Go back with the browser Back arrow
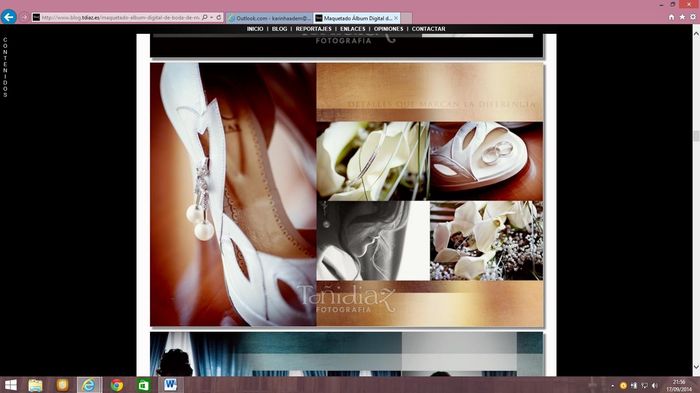 pyautogui.click(x=9, y=17)
